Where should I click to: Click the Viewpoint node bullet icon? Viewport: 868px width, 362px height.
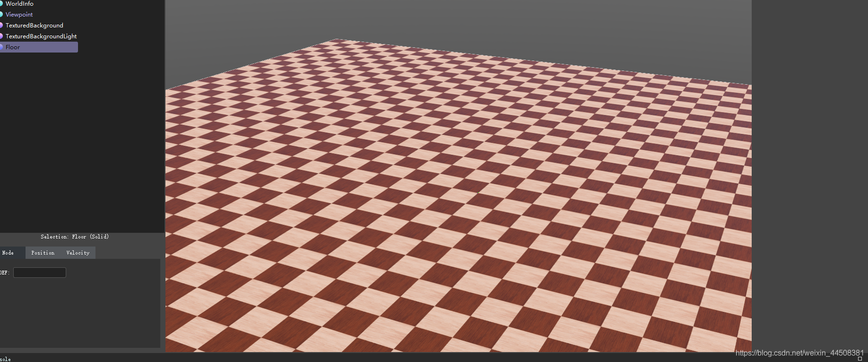coord(1,15)
